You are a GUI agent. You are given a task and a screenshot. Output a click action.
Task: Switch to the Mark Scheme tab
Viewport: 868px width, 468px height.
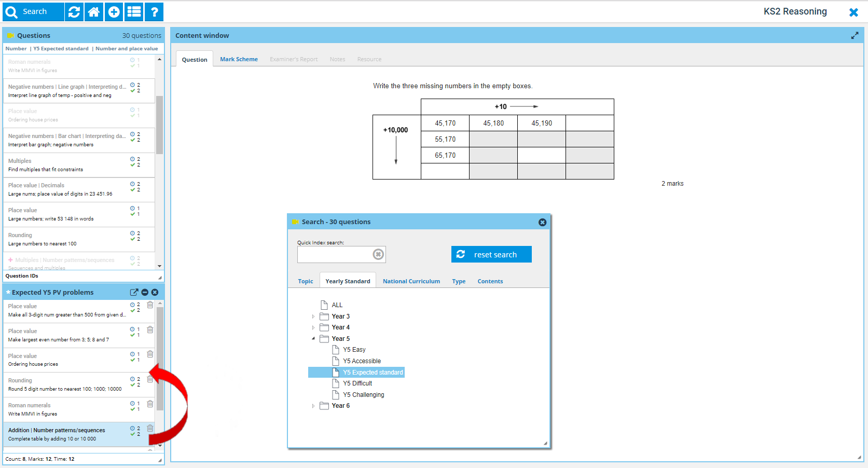pyautogui.click(x=239, y=59)
